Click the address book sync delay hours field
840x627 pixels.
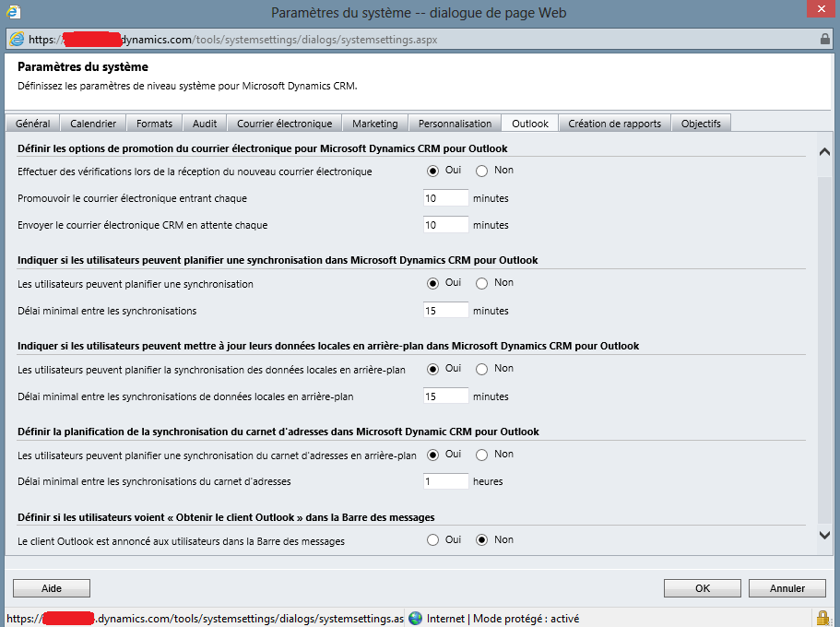[445, 481]
